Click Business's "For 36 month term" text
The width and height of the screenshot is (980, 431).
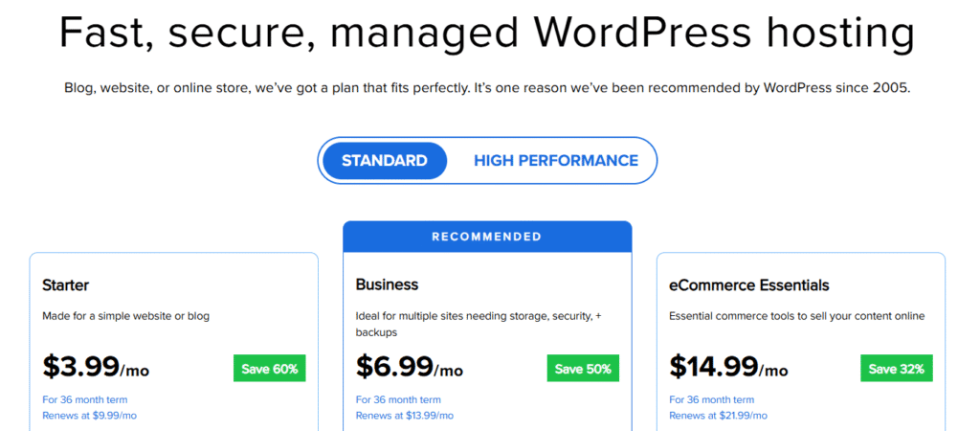[398, 399]
